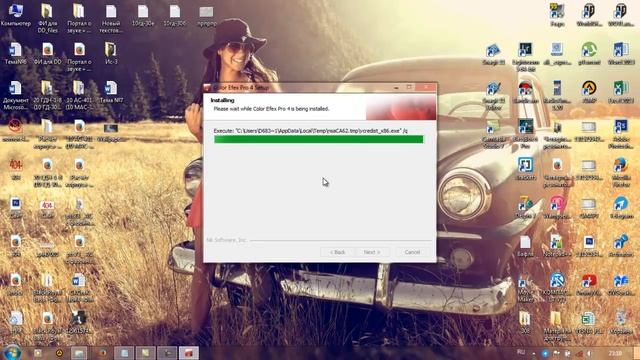Click the bold 'Installing' heading text
Image resolution: width=640 pixels, height=360 pixels.
point(222,100)
